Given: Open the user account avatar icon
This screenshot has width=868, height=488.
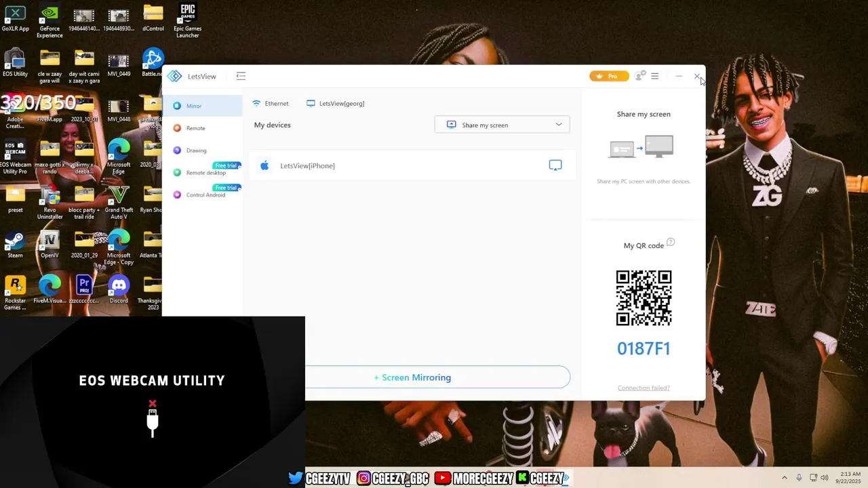Looking at the screenshot, I should (x=639, y=76).
